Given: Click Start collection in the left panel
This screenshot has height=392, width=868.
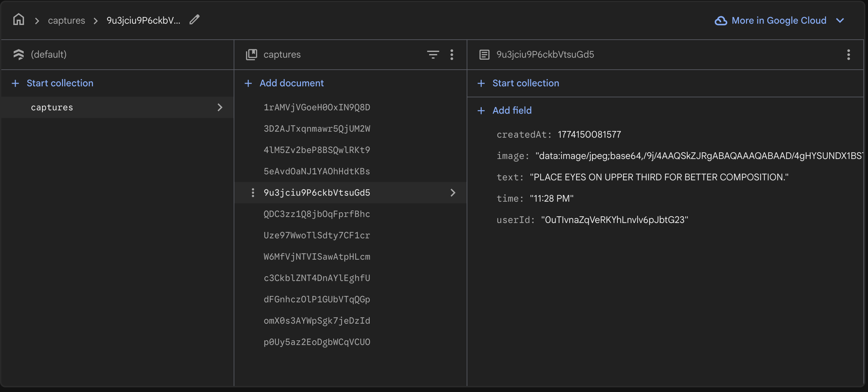Looking at the screenshot, I should (x=60, y=83).
